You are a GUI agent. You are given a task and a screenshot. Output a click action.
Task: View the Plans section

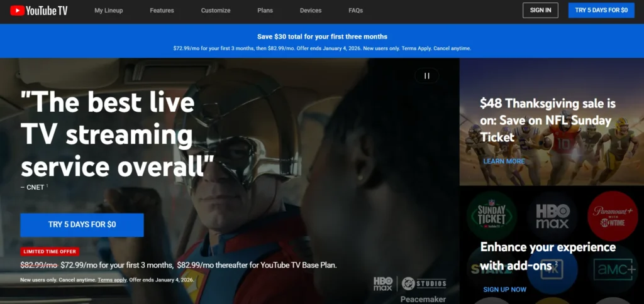click(265, 11)
